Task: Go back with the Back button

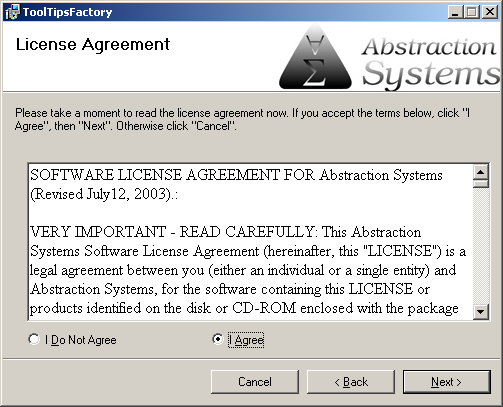Action: point(351,382)
